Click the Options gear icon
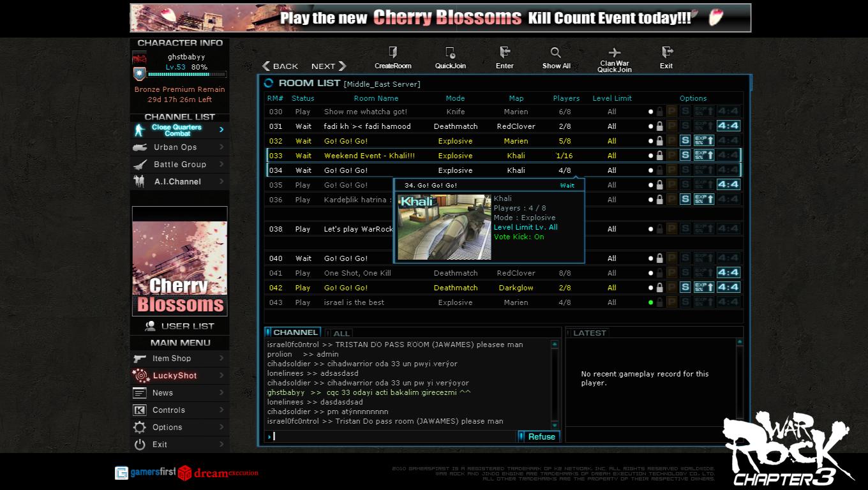 click(140, 427)
